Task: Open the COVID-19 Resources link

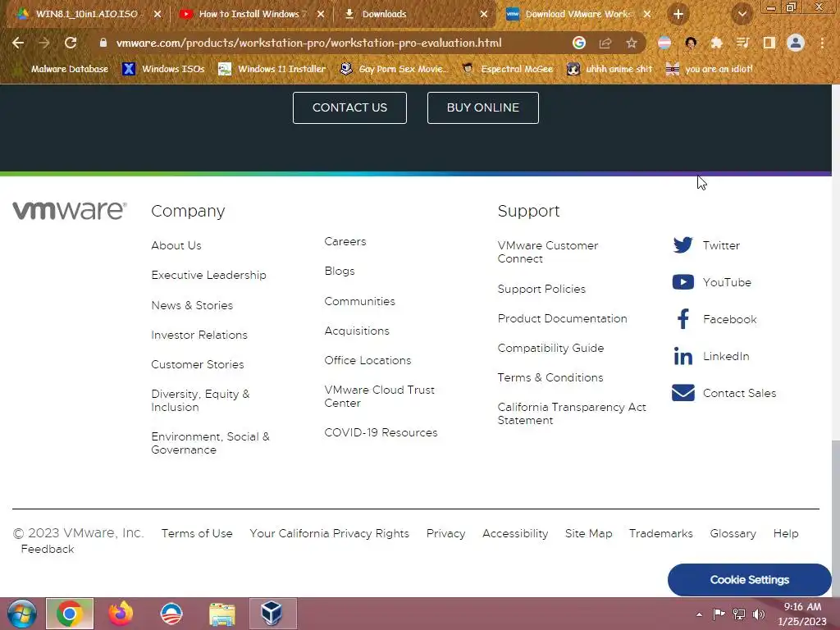Action: 381,432
